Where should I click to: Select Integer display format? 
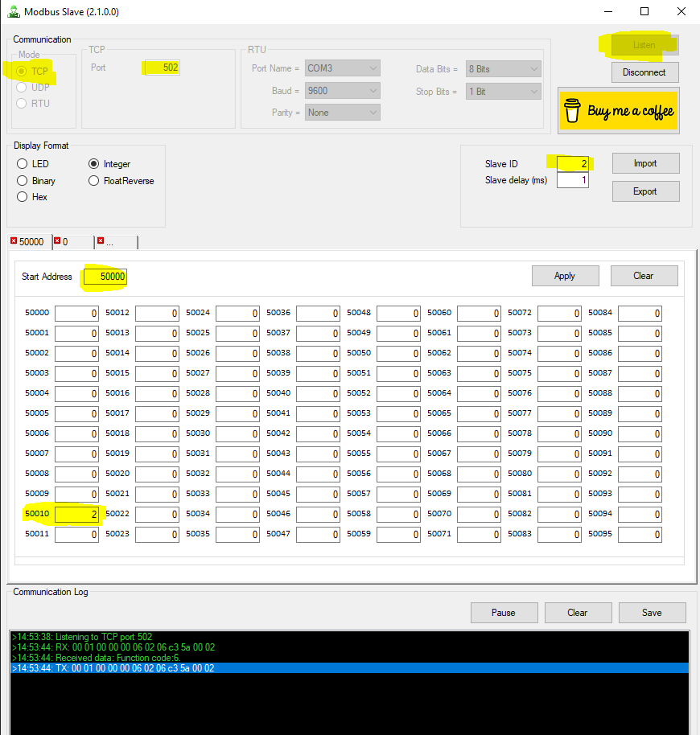[x=94, y=163]
